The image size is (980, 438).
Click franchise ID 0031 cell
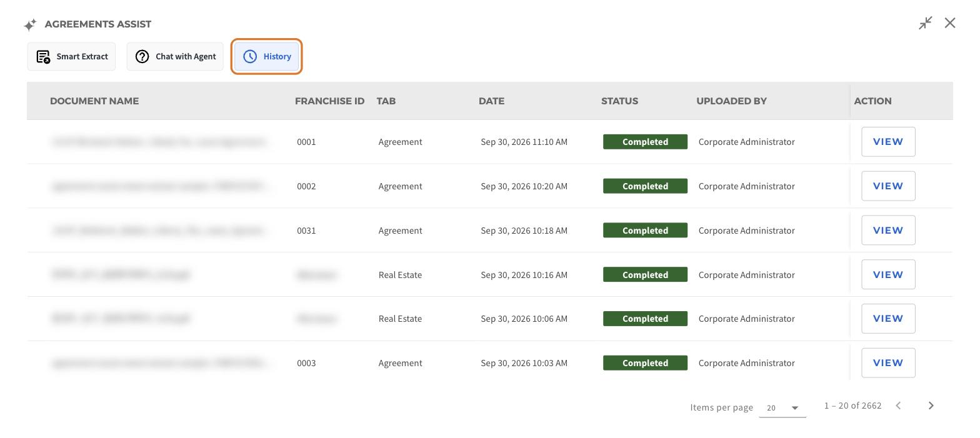point(306,231)
